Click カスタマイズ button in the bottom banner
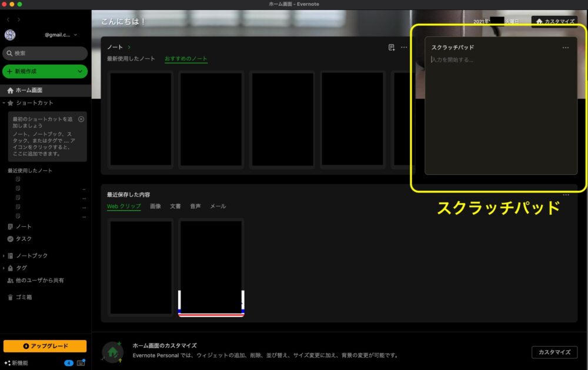The image size is (588, 370). point(554,352)
